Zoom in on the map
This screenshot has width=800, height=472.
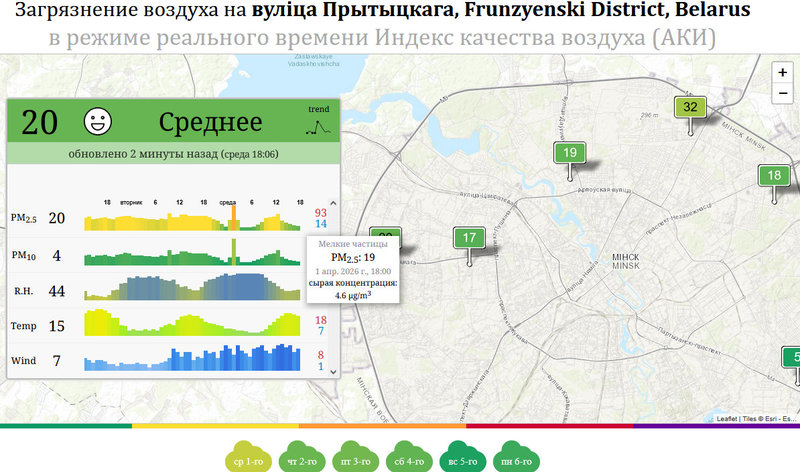(x=783, y=73)
